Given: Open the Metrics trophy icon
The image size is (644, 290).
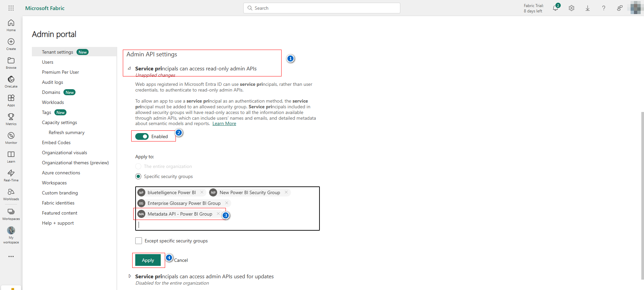Looking at the screenshot, I should point(11,117).
